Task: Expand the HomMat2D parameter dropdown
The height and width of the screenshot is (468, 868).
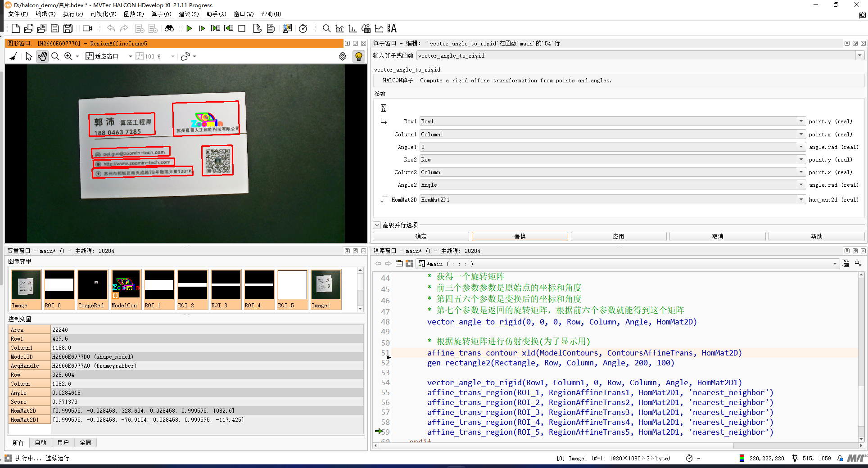Action: pyautogui.click(x=801, y=200)
